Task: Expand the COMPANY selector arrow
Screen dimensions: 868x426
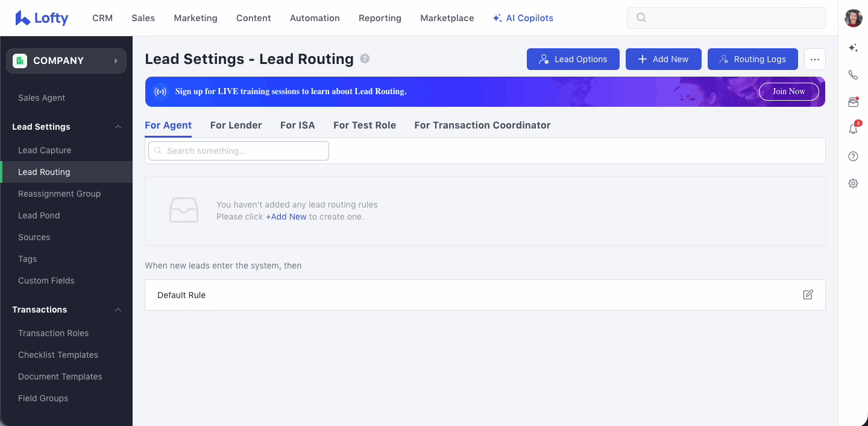Action: [116, 60]
